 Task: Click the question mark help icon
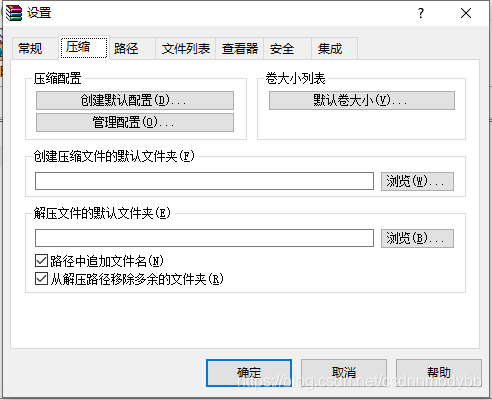tap(421, 13)
